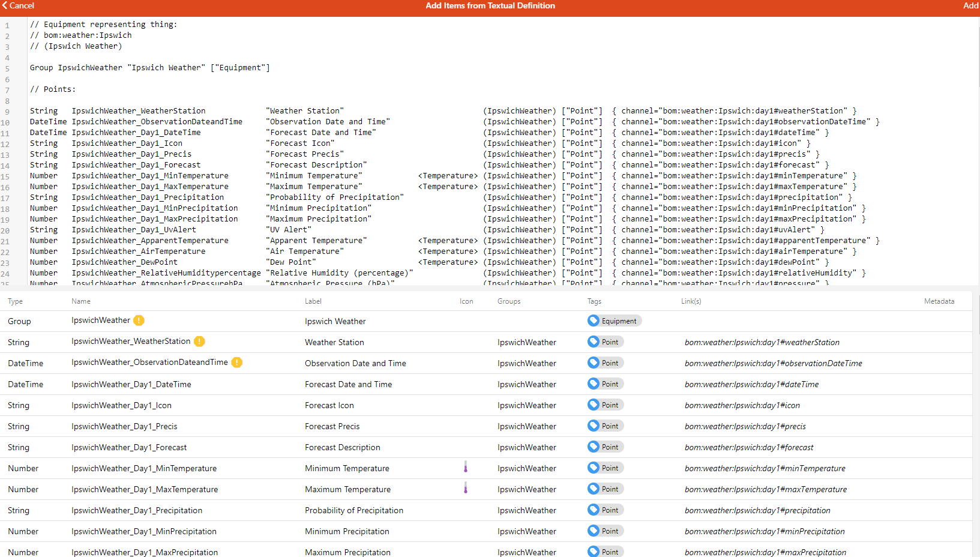980x557 pixels.
Task: Open warning on IpswichWeather_WeatherStation item
Action: (199, 341)
